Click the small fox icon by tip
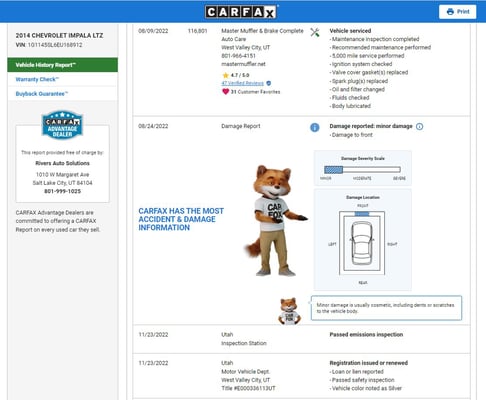This screenshot has width=486, height=400. (x=289, y=311)
